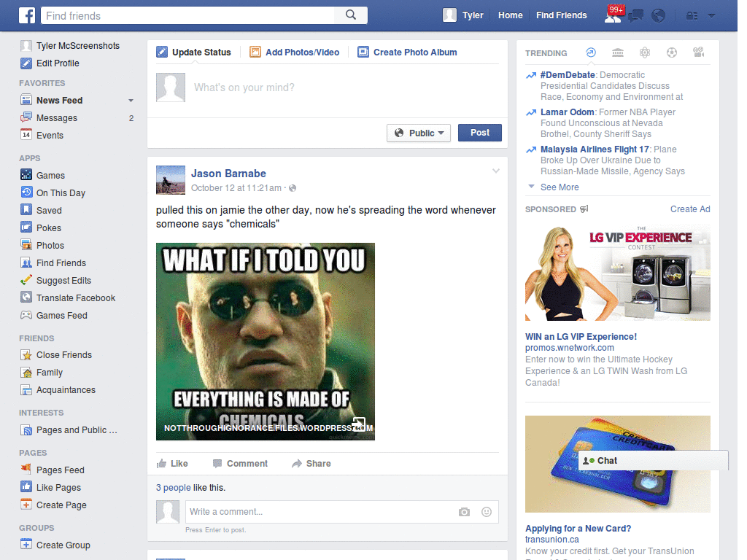Open News Feed in sidebar
747x560 pixels.
coord(60,101)
